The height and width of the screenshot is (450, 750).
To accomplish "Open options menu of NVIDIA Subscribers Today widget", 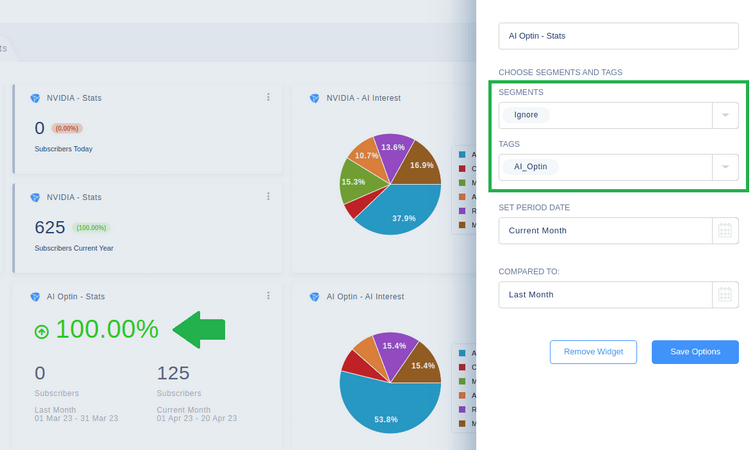I will click(x=268, y=97).
